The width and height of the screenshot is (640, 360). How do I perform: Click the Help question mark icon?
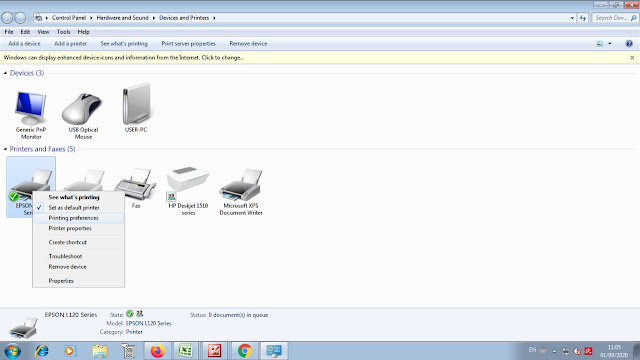click(629, 44)
